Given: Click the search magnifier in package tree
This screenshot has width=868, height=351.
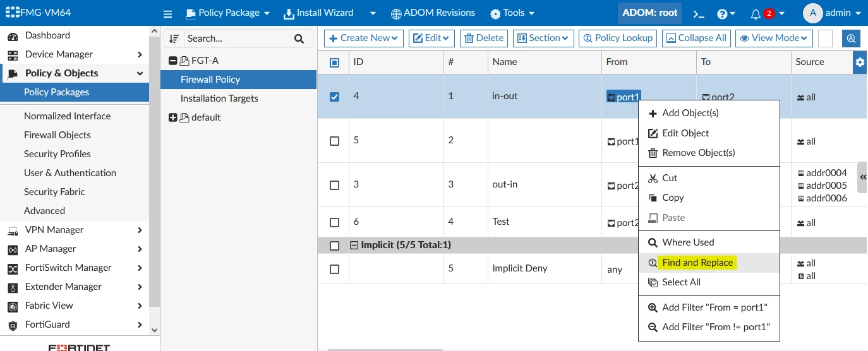Looking at the screenshot, I should pyautogui.click(x=299, y=39).
